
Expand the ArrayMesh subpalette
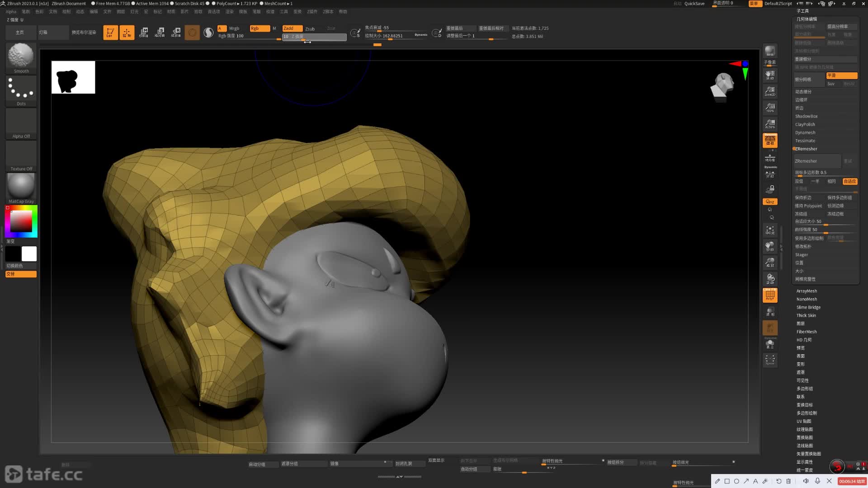click(x=807, y=291)
